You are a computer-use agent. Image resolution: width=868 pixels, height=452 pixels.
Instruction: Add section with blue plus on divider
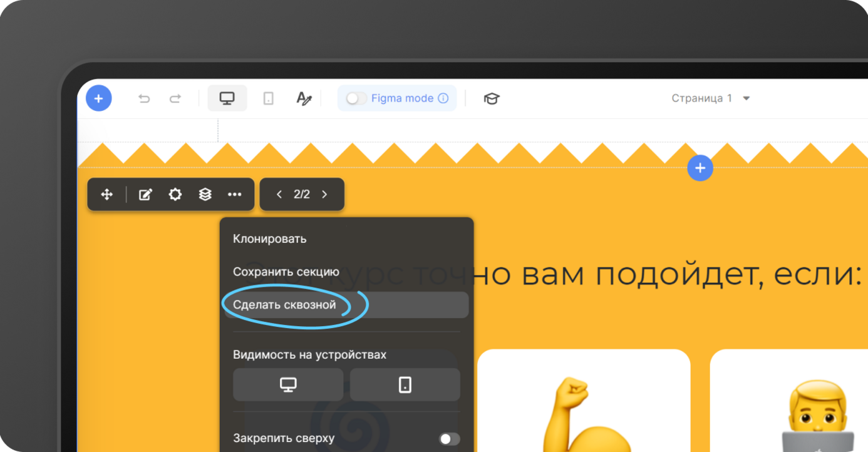(x=700, y=168)
